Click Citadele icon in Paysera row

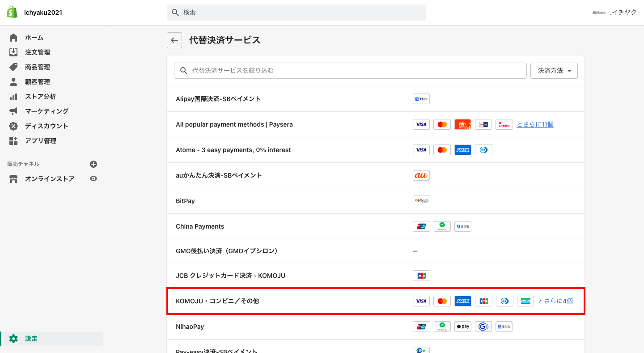pyautogui.click(x=504, y=124)
